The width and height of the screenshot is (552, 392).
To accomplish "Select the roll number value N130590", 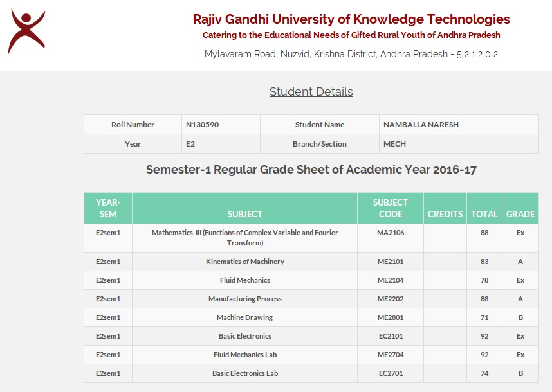I will tap(202, 125).
